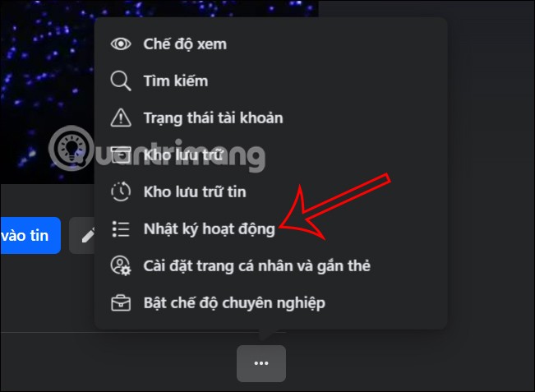Click the blue 'vào tin' button
Image resolution: width=535 pixels, height=392 pixels.
coord(30,235)
